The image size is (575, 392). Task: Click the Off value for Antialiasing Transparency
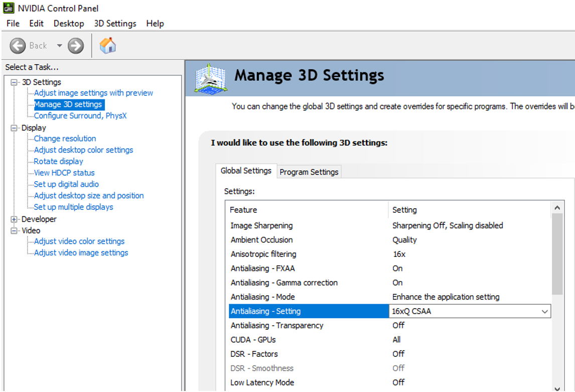(x=398, y=326)
